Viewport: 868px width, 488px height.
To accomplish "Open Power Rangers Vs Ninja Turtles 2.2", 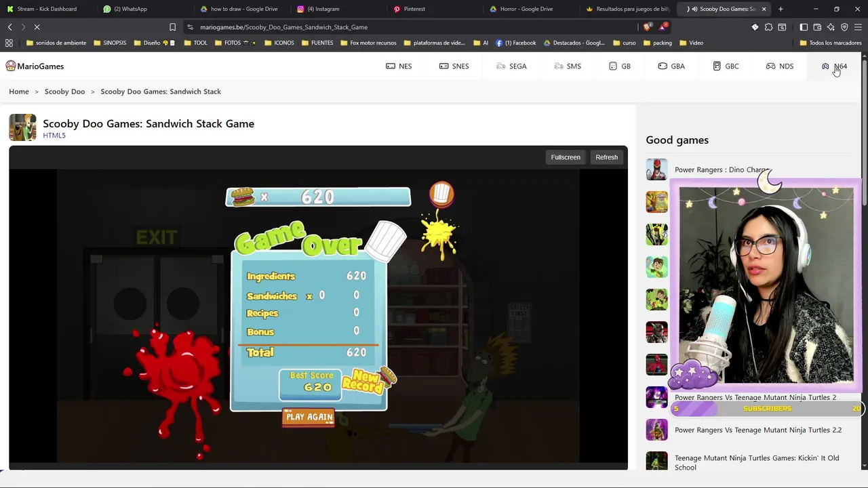I will (x=758, y=430).
